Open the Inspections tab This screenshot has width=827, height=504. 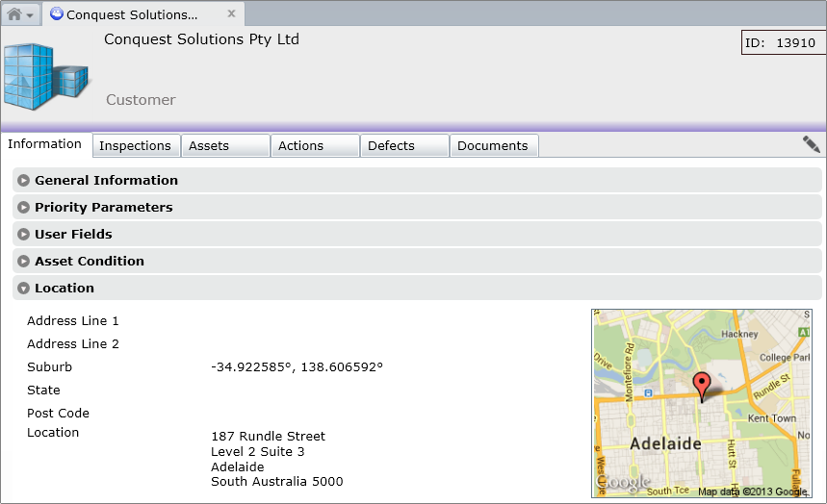136,145
